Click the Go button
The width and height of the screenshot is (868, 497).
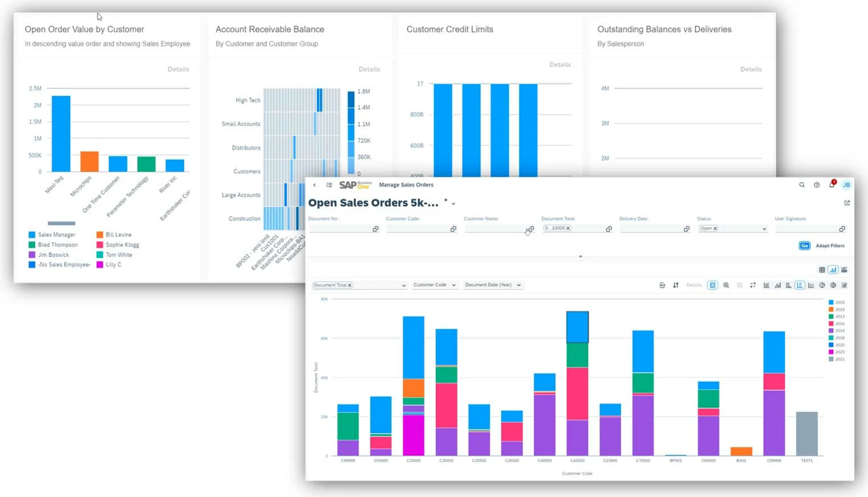(x=804, y=246)
